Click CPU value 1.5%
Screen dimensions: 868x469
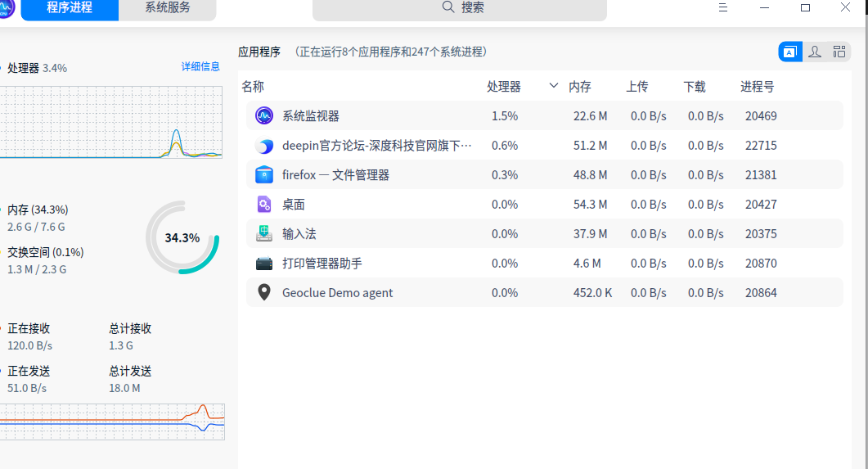[x=505, y=116]
